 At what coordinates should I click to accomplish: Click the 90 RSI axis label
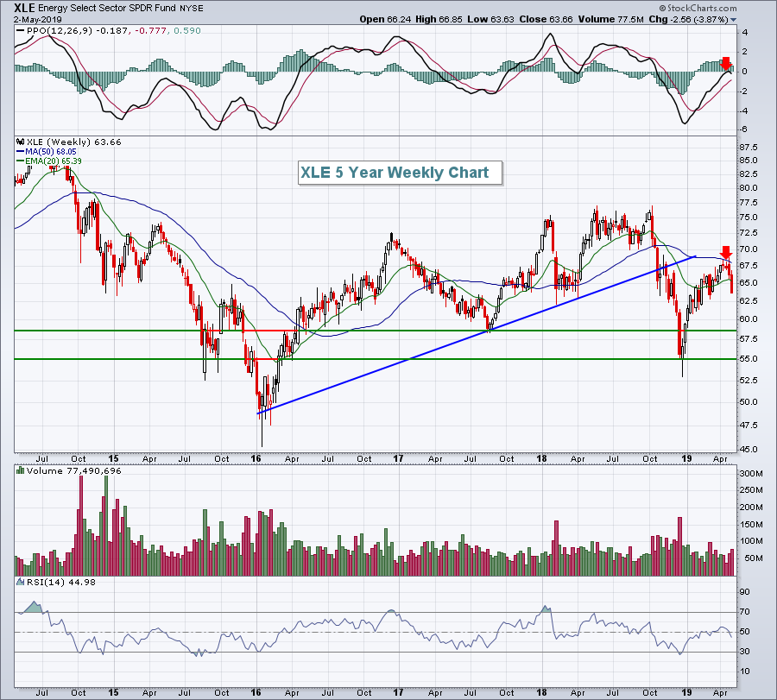click(745, 592)
